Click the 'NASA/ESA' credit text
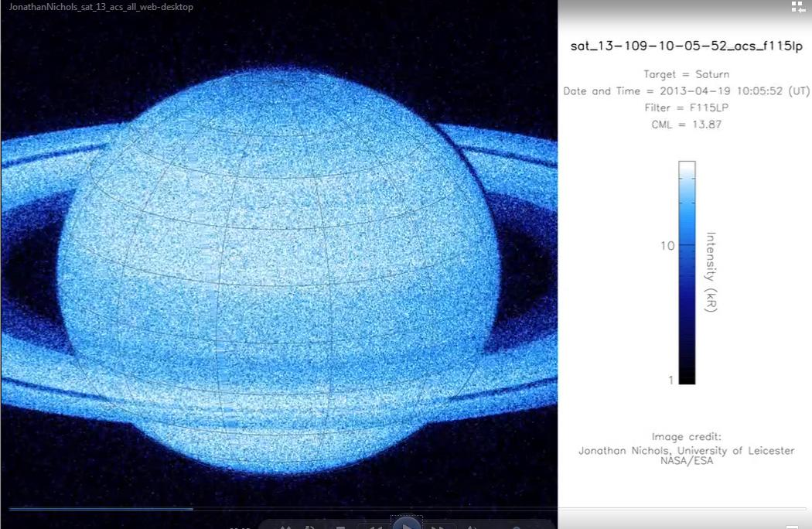812x529 pixels. pyautogui.click(x=687, y=461)
